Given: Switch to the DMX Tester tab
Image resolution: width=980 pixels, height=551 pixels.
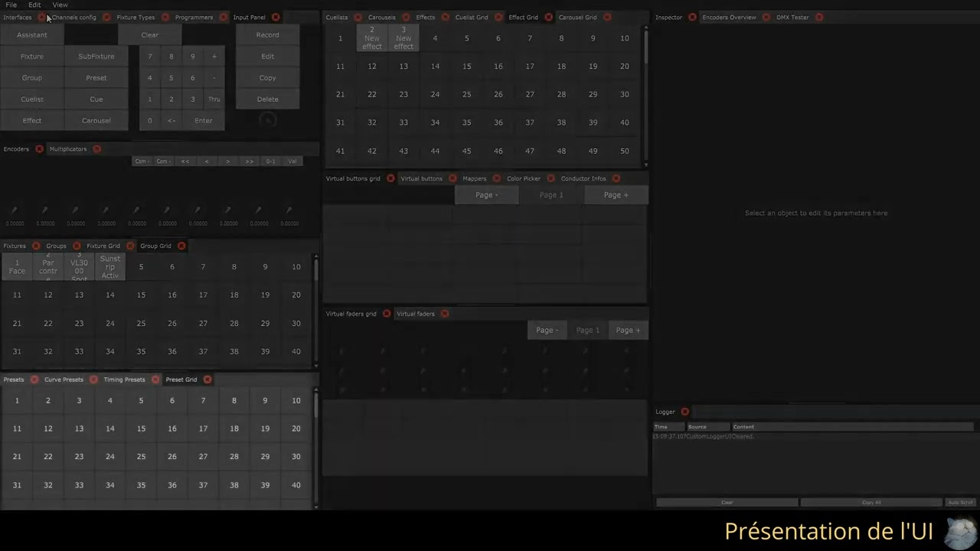Looking at the screenshot, I should (x=792, y=17).
